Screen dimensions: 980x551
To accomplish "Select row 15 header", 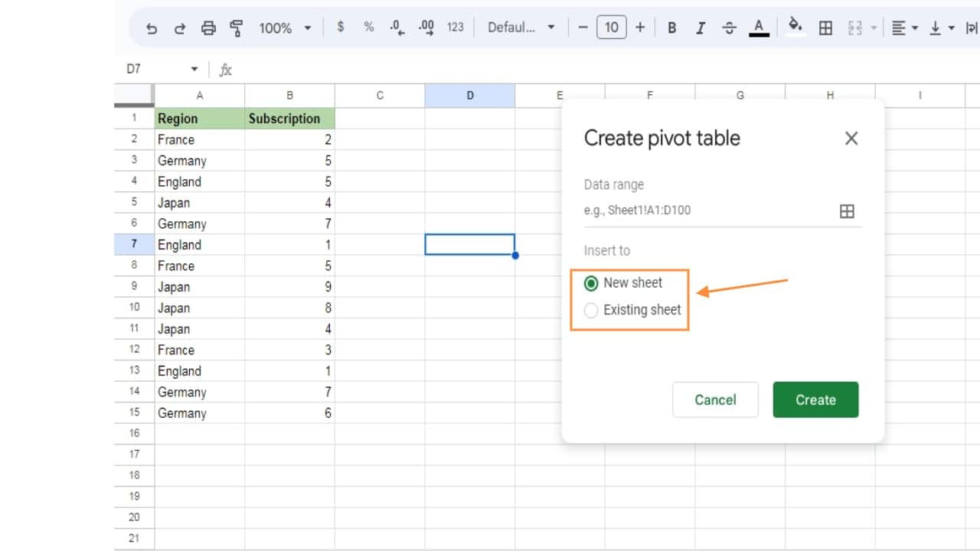I will [x=134, y=412].
